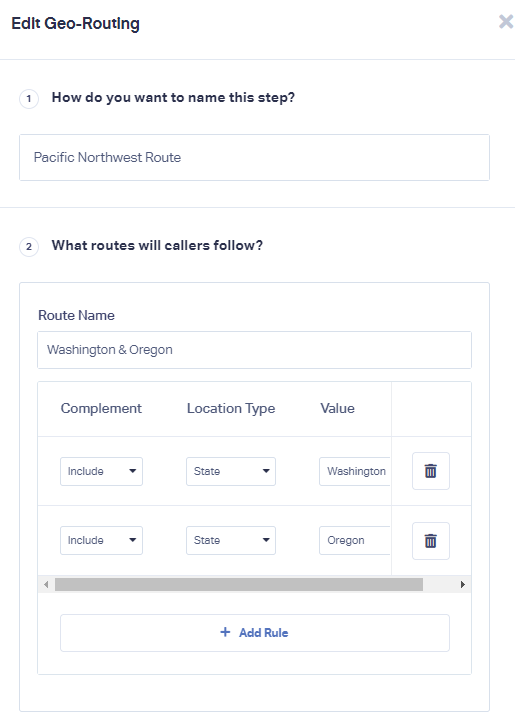Expand the State dropdown in Oregon row
515x721 pixels.
231,540
